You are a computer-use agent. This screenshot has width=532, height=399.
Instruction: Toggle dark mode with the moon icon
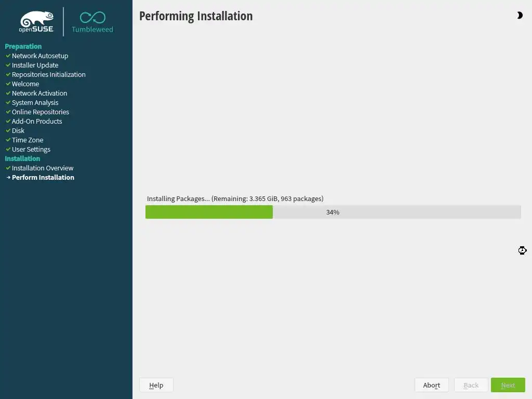(520, 15)
